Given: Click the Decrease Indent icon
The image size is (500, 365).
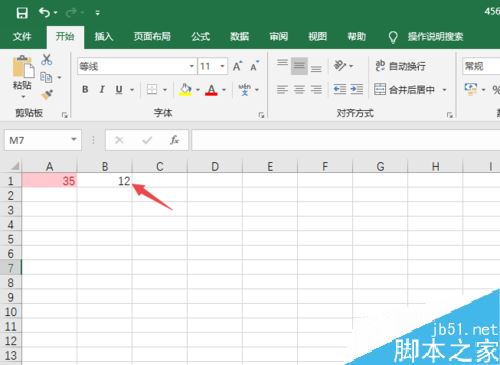Looking at the screenshot, I should point(339,89).
